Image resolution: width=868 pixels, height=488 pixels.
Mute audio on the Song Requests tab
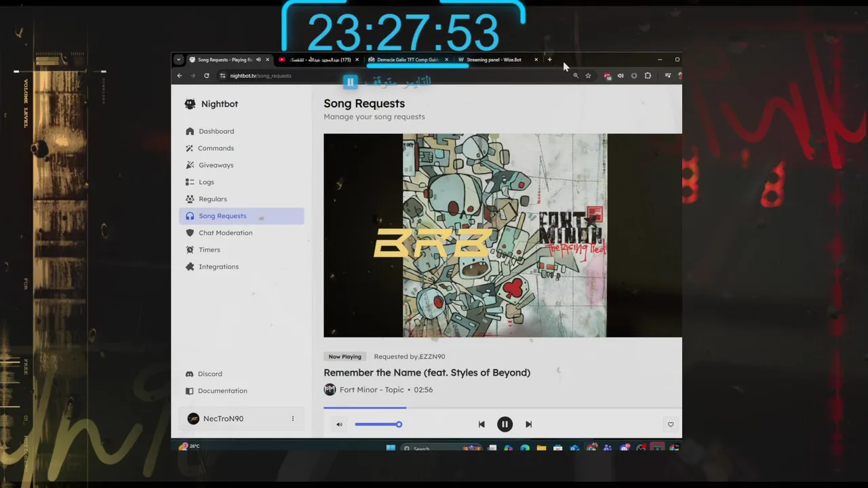[x=258, y=60]
